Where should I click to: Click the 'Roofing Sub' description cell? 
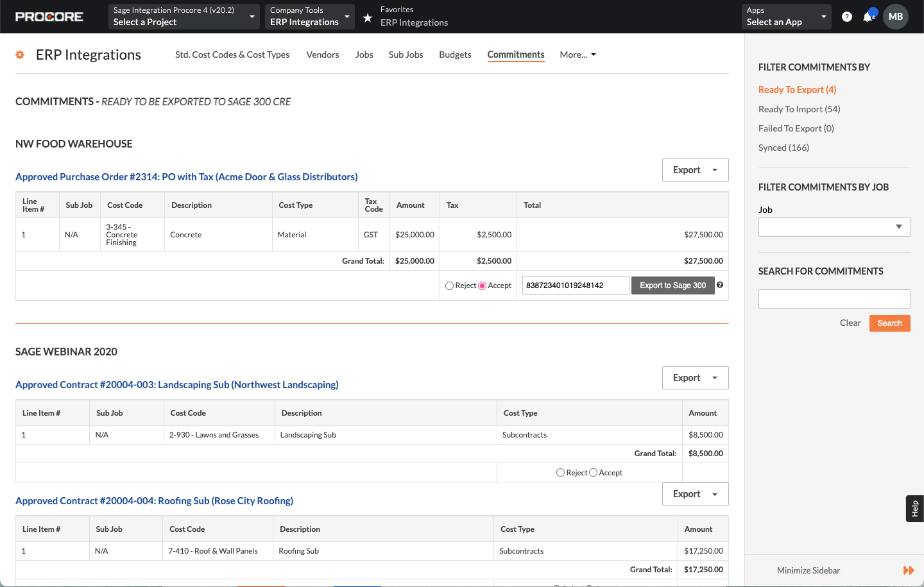(x=384, y=551)
